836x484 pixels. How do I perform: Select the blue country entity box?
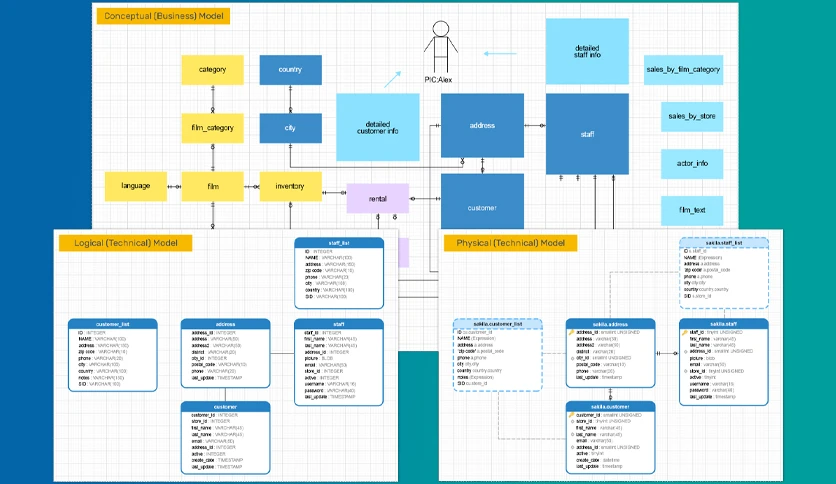[291, 70]
